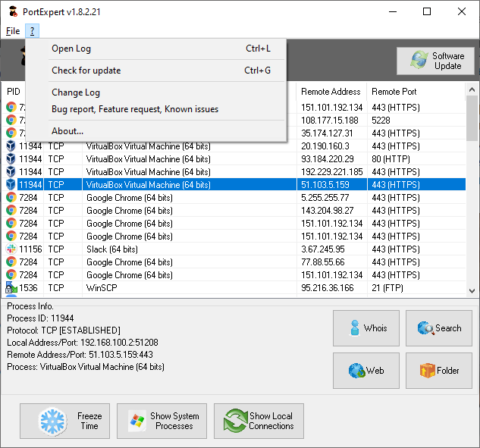Click the connection list scroll down arrow
The width and height of the screenshot is (480, 448).
click(472, 291)
